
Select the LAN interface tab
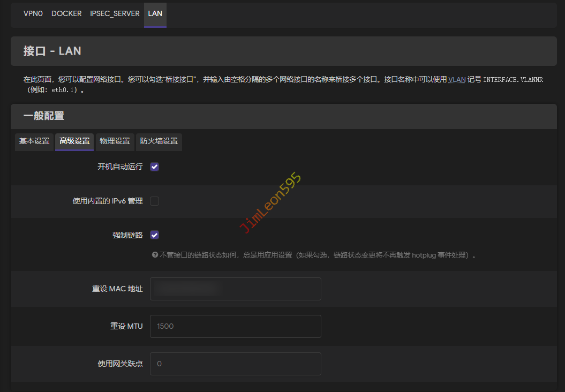click(155, 13)
